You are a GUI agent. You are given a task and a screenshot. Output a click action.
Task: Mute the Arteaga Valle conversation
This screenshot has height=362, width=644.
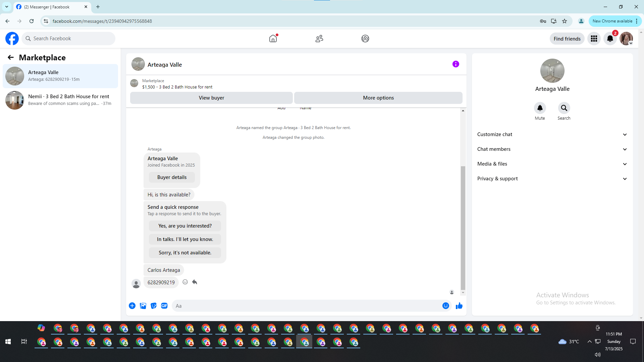(x=540, y=108)
